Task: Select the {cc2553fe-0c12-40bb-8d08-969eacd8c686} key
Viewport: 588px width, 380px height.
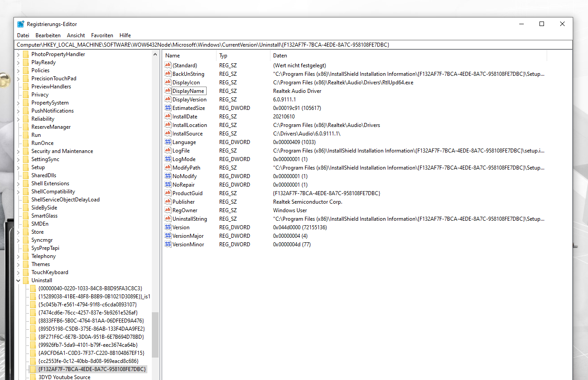Action: coord(88,361)
